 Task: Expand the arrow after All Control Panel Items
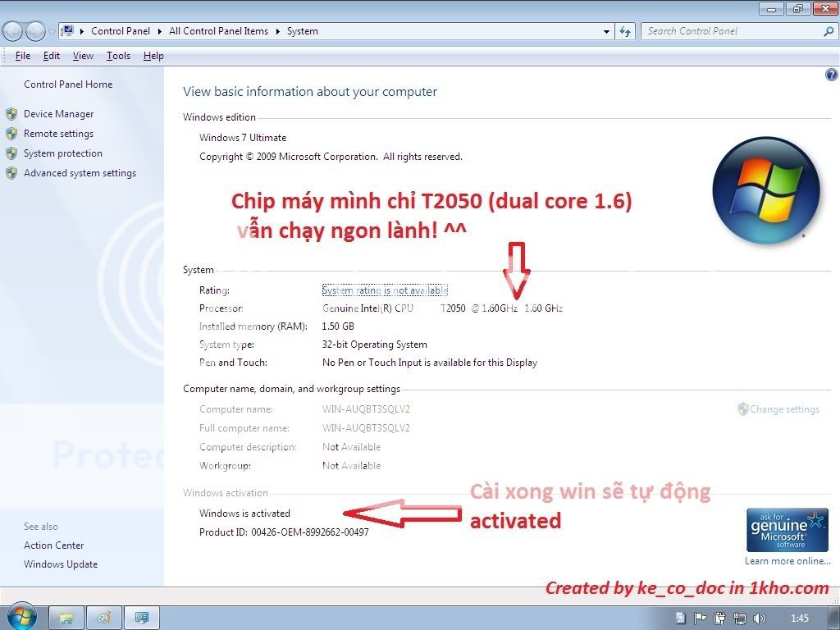click(277, 32)
